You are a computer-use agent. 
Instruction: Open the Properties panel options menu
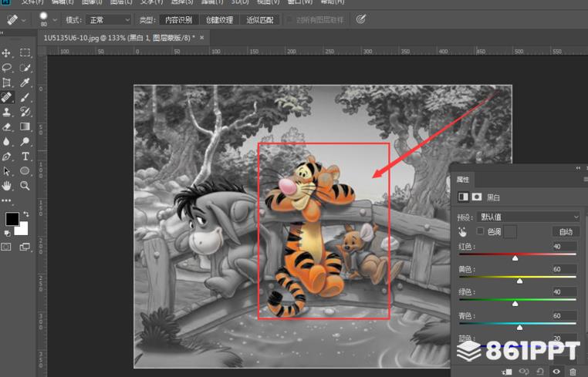coord(586,180)
